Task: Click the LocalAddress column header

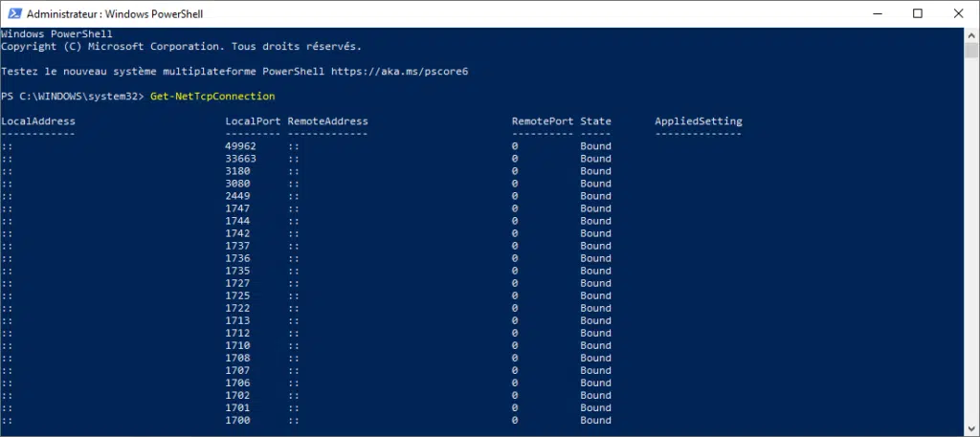Action: tap(38, 121)
